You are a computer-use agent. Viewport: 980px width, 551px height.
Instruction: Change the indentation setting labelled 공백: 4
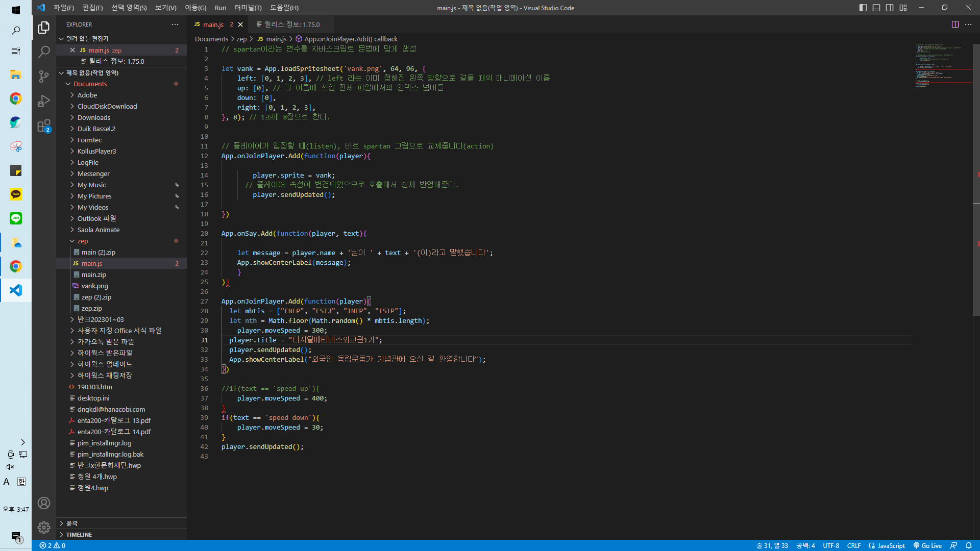(805, 545)
